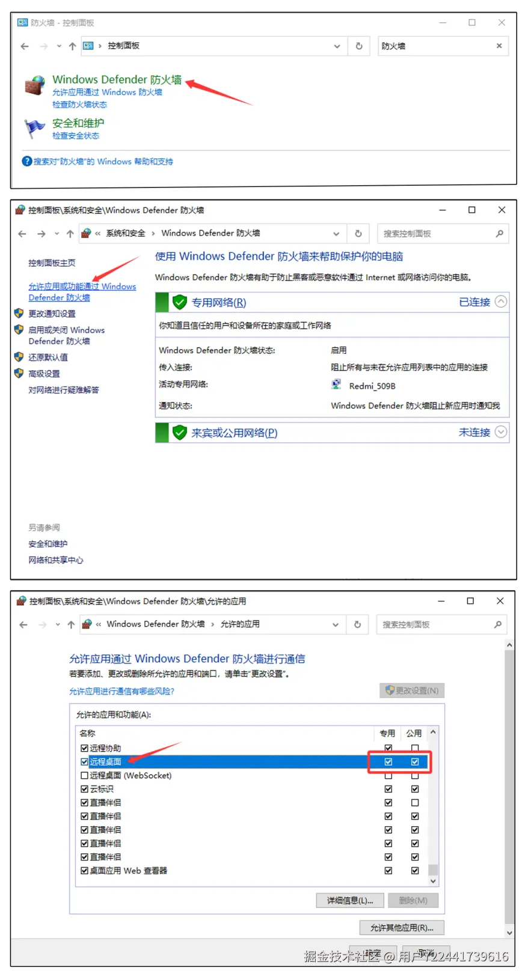The width and height of the screenshot is (525, 980).
Task: Toggle the 远程协助 name checkbox
Action: tap(84, 748)
